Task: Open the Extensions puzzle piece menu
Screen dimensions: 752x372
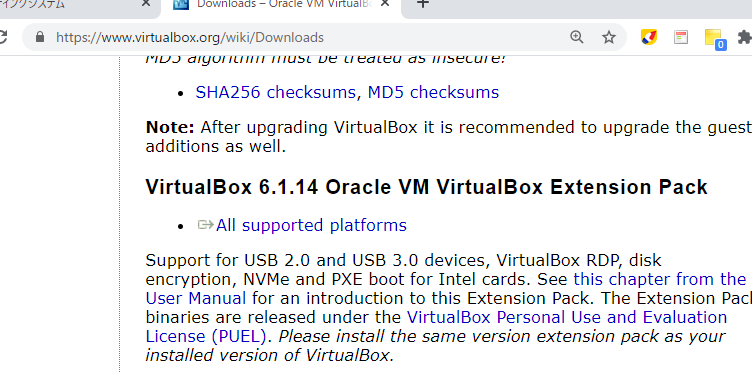Action: click(x=744, y=37)
